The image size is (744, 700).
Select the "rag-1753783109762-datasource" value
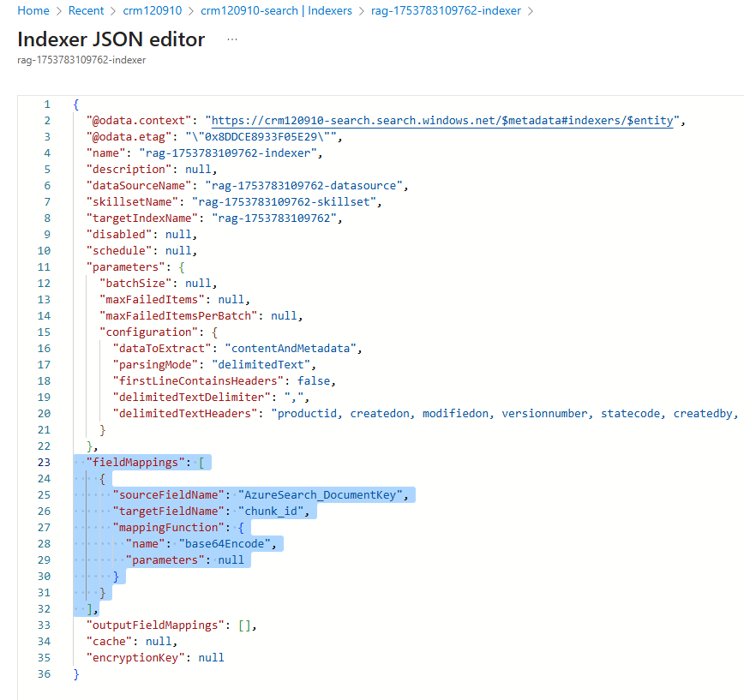(303, 185)
